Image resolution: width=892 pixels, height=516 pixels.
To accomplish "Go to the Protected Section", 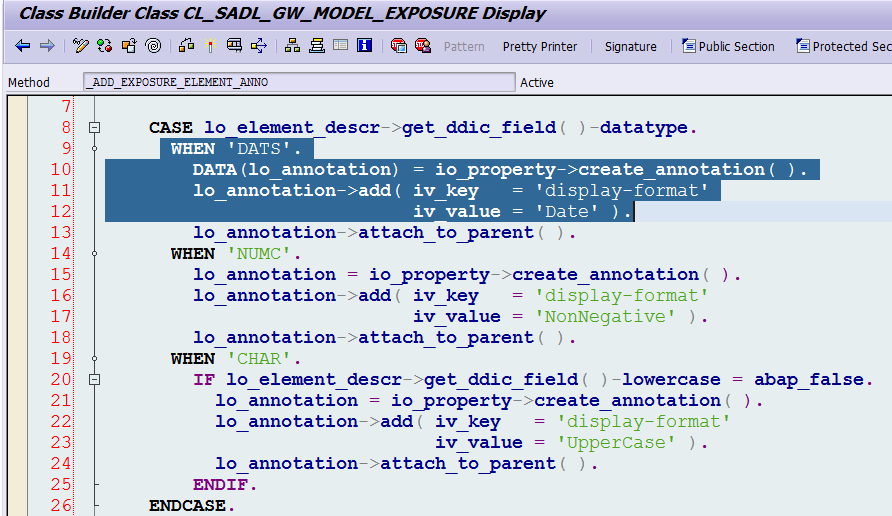I will tap(844, 46).
